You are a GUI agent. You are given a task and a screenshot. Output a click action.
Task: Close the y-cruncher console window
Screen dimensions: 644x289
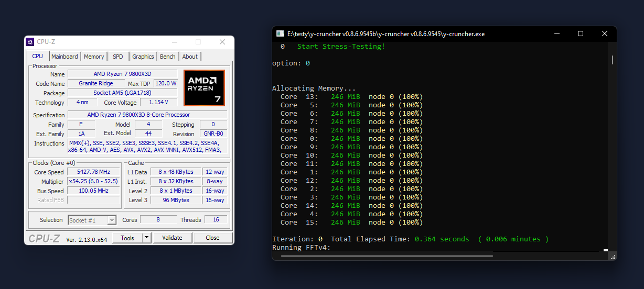(x=605, y=34)
